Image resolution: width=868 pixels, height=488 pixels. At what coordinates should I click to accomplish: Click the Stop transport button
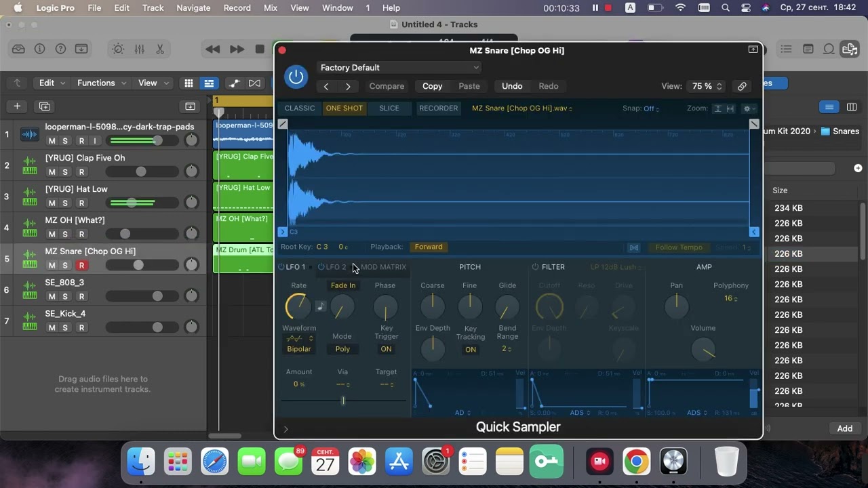(x=260, y=49)
